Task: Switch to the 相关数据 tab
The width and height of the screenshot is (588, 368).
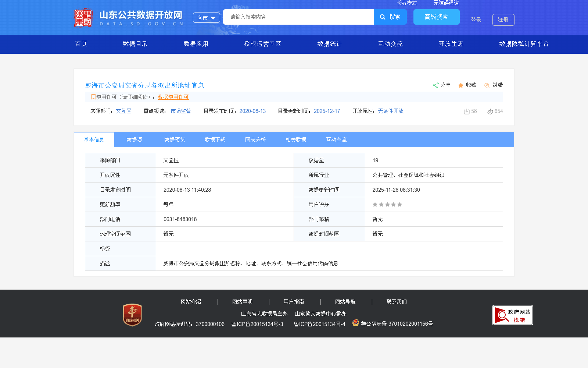Action: point(296,140)
